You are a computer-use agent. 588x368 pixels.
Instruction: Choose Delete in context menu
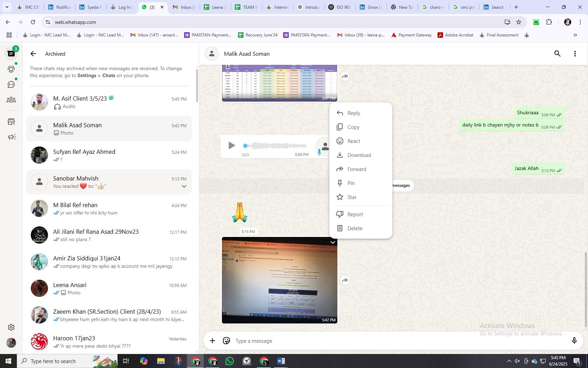360,229
